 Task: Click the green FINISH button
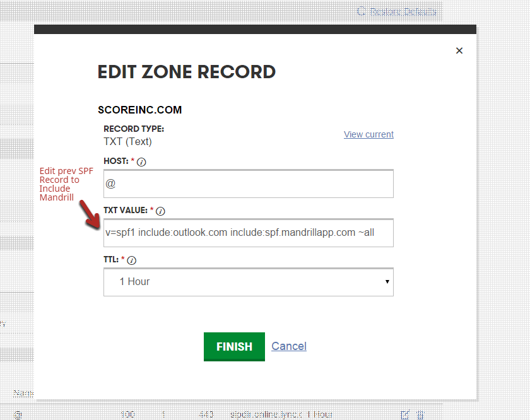[234, 347]
